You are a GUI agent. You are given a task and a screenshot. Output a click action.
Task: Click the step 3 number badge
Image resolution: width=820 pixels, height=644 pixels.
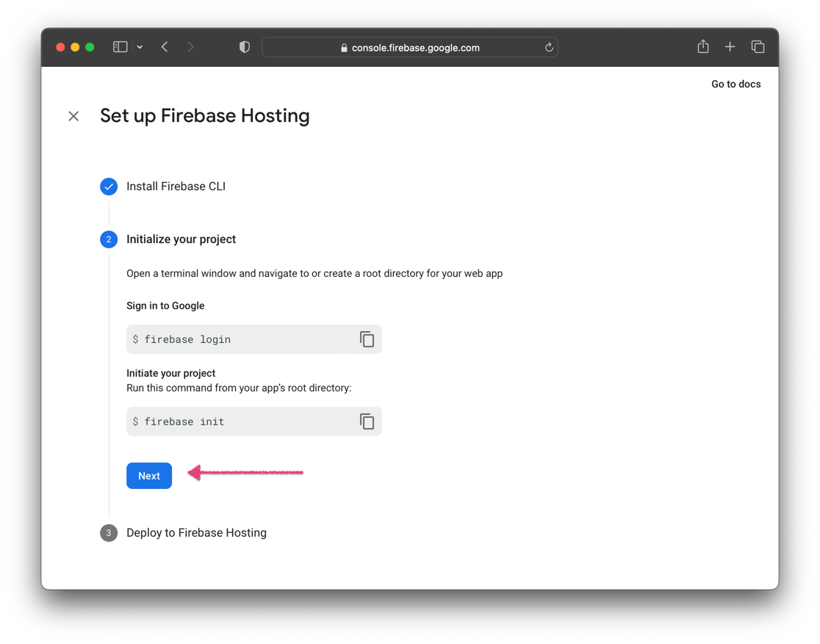click(x=109, y=532)
